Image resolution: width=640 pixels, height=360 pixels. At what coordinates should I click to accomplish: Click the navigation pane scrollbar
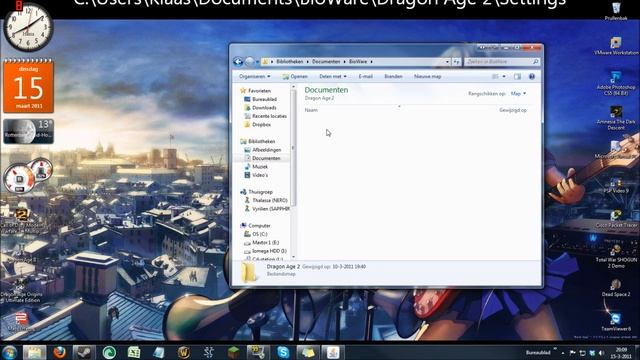[x=293, y=148]
